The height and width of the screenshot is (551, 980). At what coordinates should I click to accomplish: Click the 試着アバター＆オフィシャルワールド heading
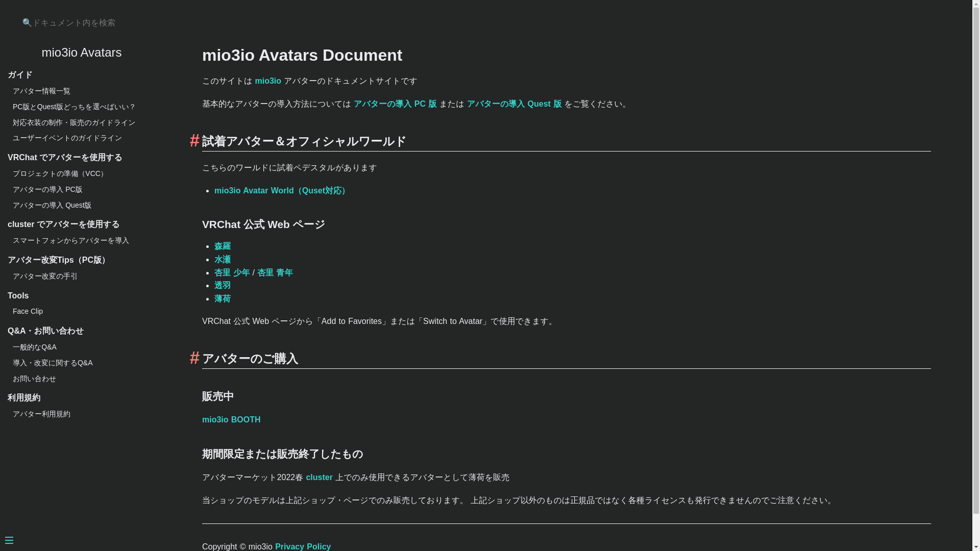point(304,141)
